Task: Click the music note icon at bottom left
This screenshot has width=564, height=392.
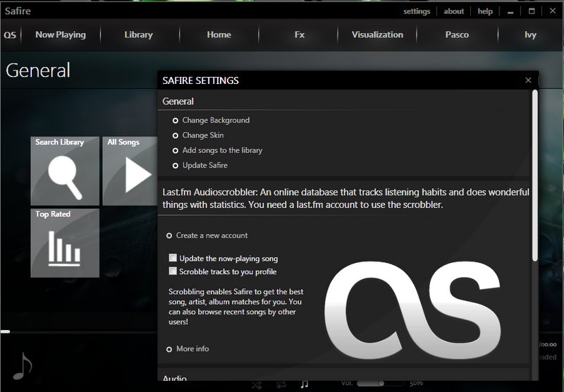Action: pyautogui.click(x=23, y=366)
